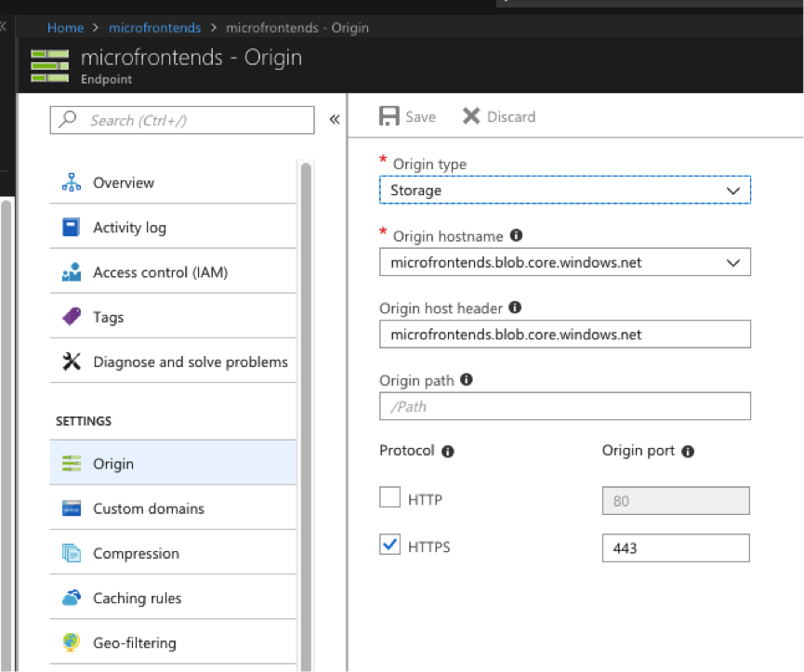Click the SETTINGS section heading
804x672 pixels.
(x=84, y=421)
